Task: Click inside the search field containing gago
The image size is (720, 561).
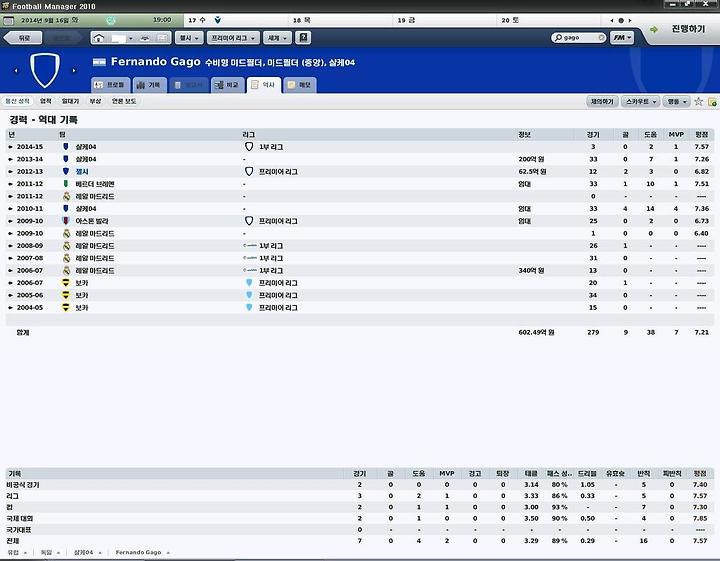Action: point(580,38)
